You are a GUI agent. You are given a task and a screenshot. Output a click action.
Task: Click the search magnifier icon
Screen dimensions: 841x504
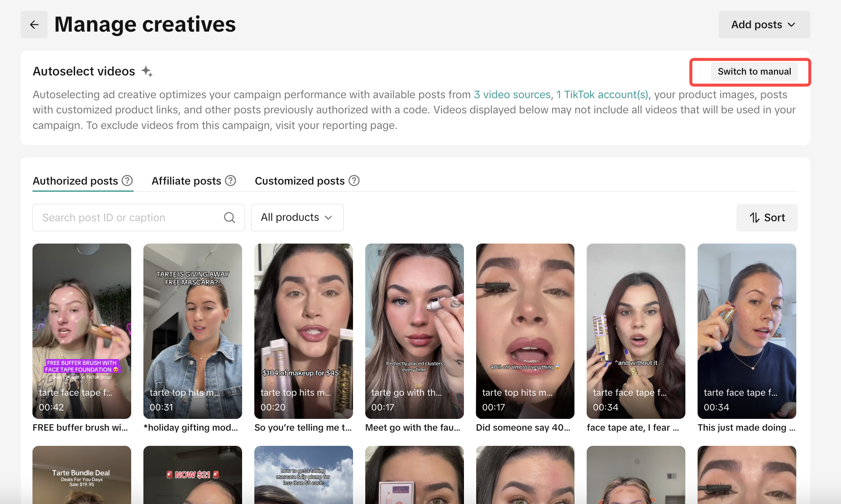[229, 217]
